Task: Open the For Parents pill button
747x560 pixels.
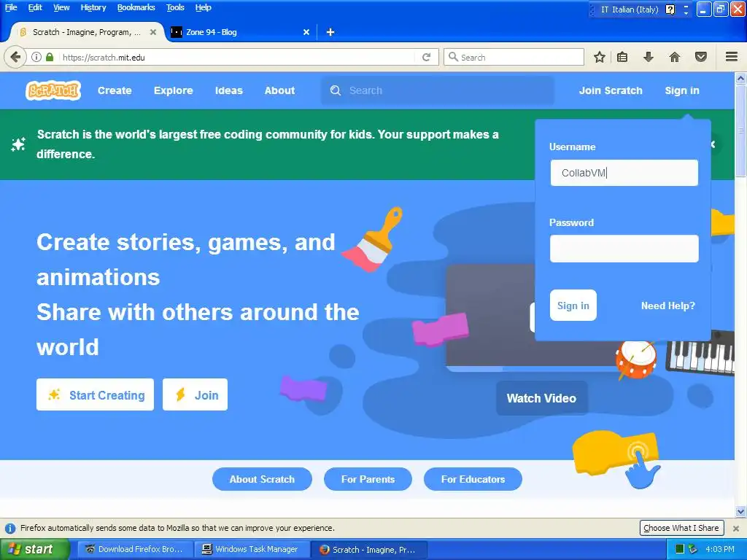Action: click(368, 479)
